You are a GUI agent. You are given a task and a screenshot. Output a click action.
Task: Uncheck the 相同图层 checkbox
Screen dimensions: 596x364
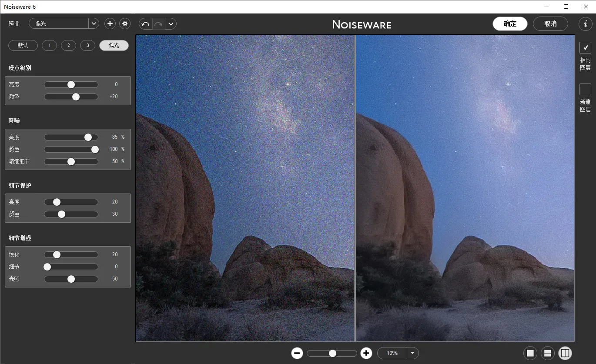tap(585, 47)
